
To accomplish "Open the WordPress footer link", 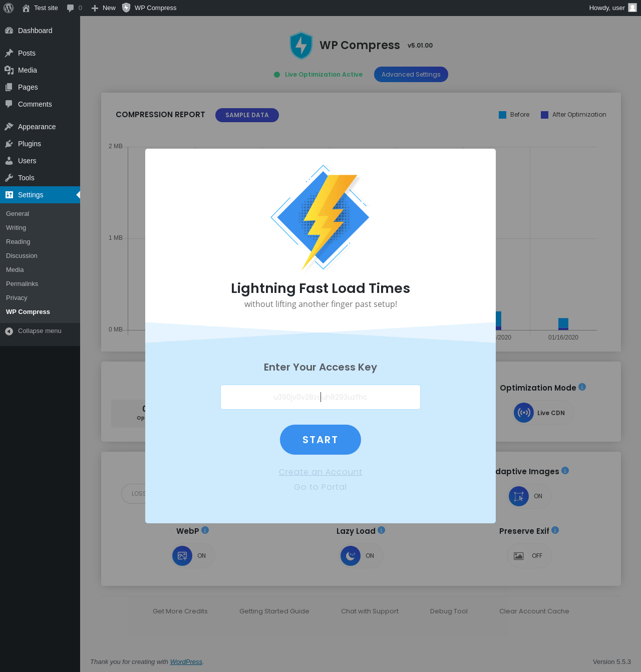I will [186, 661].
